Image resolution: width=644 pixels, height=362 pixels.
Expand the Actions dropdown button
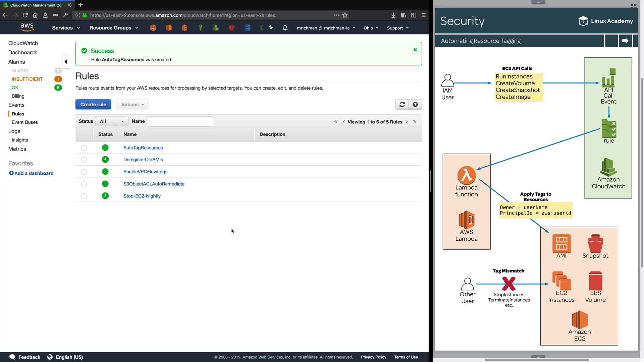(x=132, y=105)
